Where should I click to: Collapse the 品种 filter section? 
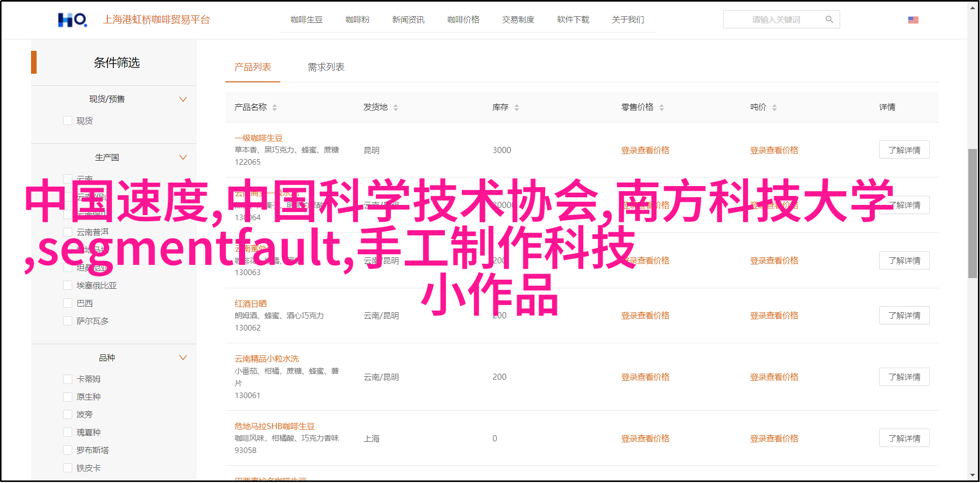[183, 357]
